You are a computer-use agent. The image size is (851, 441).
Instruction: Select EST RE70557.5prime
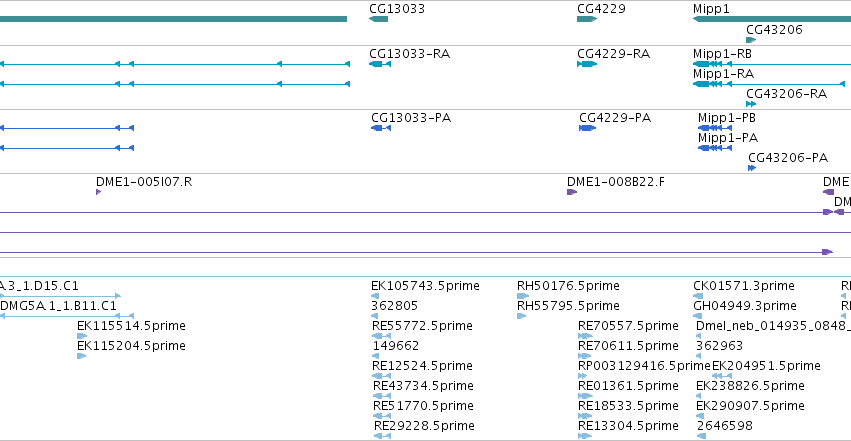[x=628, y=326]
